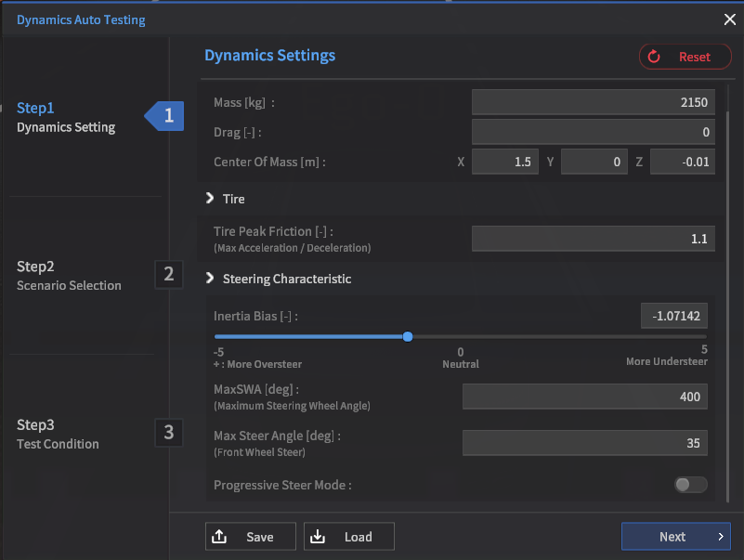Select the Center Of Mass X field

(503, 163)
